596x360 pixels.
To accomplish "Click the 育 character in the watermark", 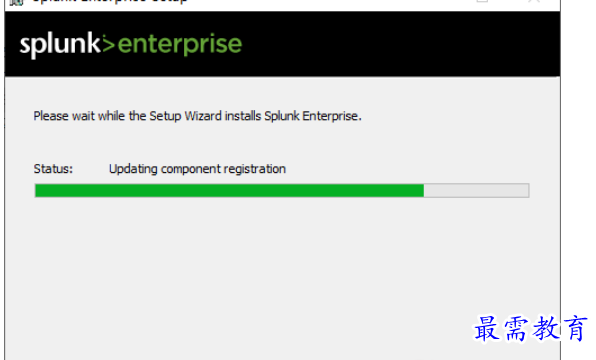I will pos(575,328).
